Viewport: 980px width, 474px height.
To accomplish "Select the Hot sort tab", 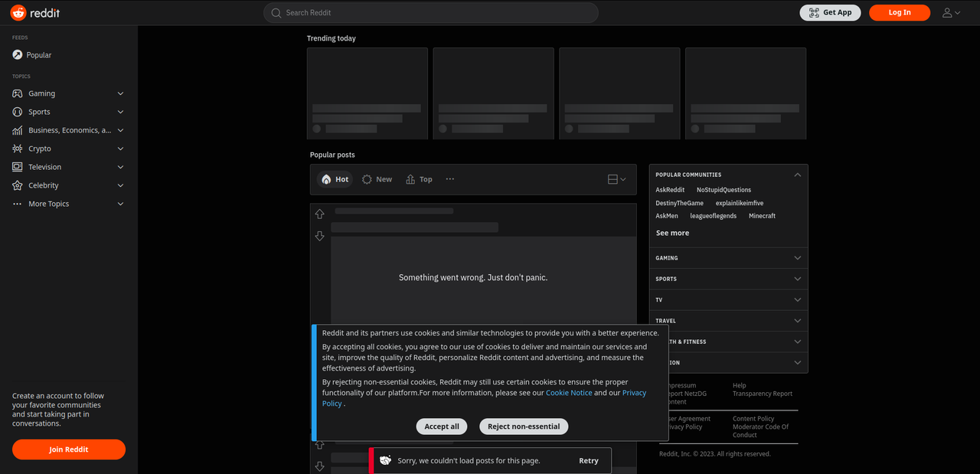I will point(335,179).
